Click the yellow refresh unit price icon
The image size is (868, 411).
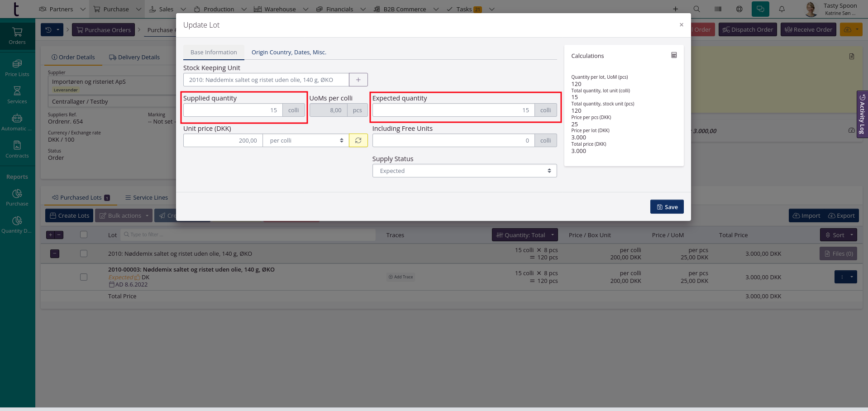(x=358, y=140)
